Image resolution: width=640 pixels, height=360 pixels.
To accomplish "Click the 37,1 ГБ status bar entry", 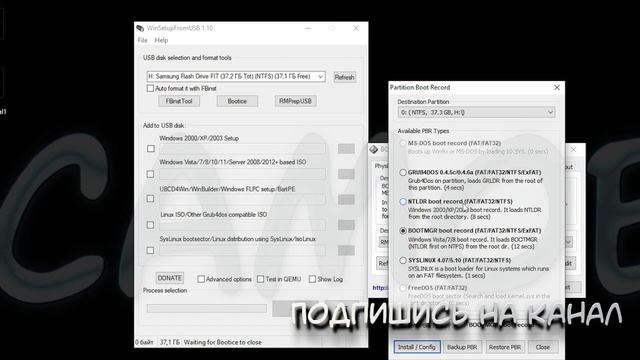I will (169, 342).
